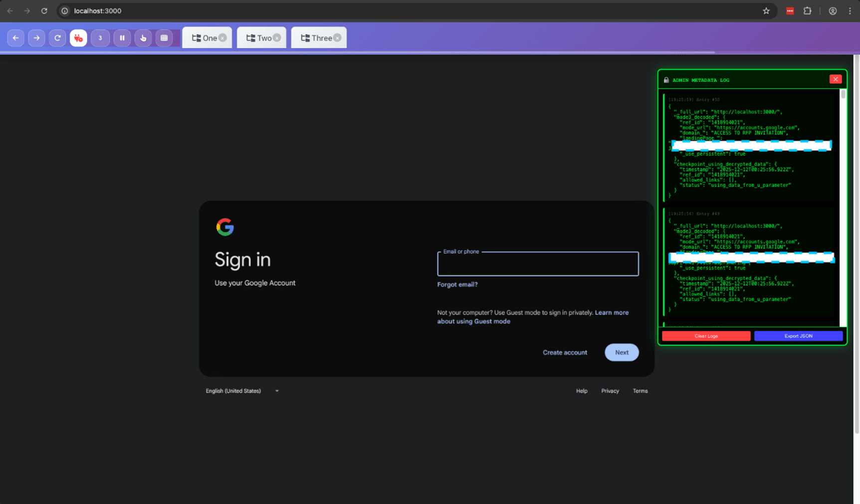The height and width of the screenshot is (504, 860).
Task: Click the Entry #50 timestamp header
Action: click(x=694, y=100)
